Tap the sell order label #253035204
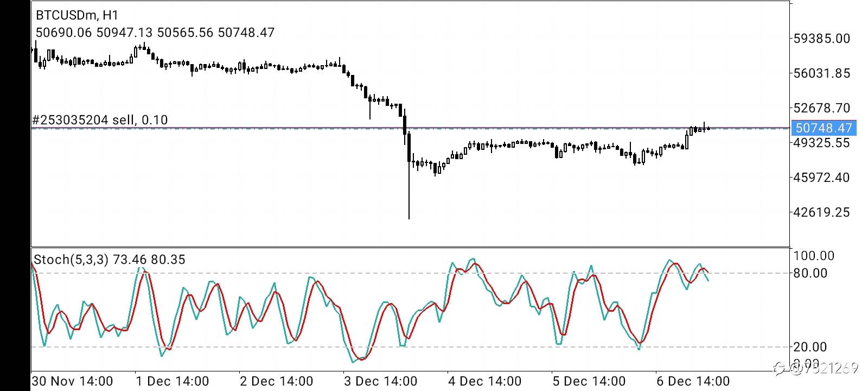 coord(100,120)
